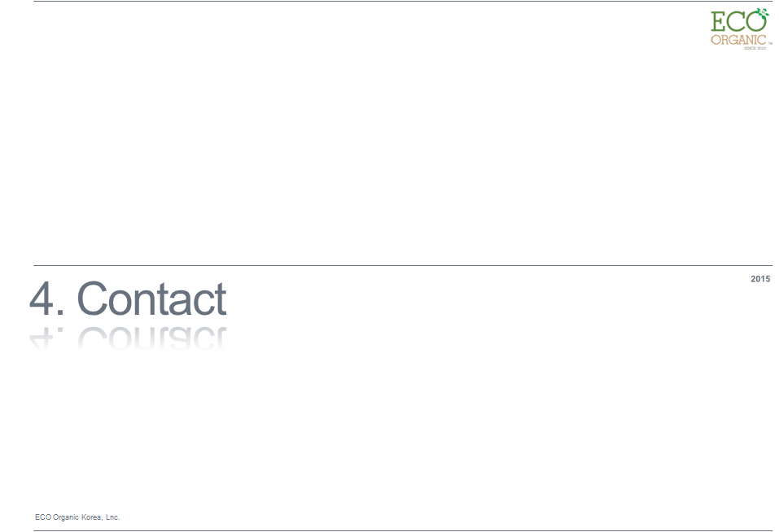Select the "4. Contact" slide title

coord(128,299)
